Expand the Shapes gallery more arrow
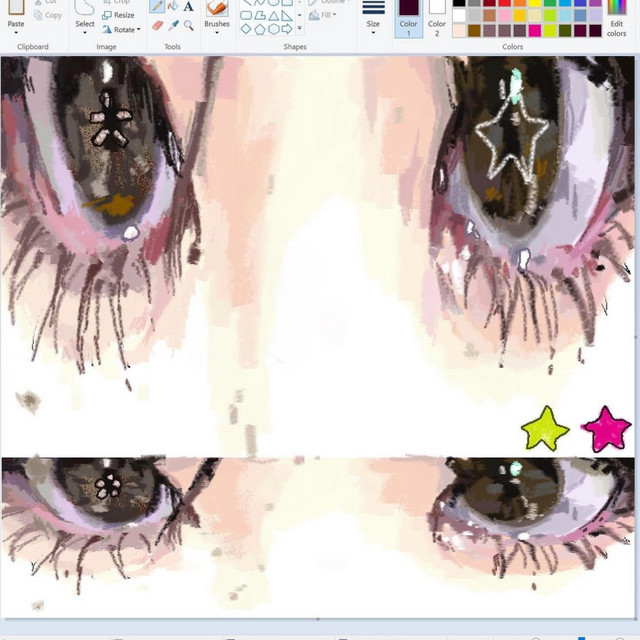The width and height of the screenshot is (640, 640). pyautogui.click(x=299, y=29)
